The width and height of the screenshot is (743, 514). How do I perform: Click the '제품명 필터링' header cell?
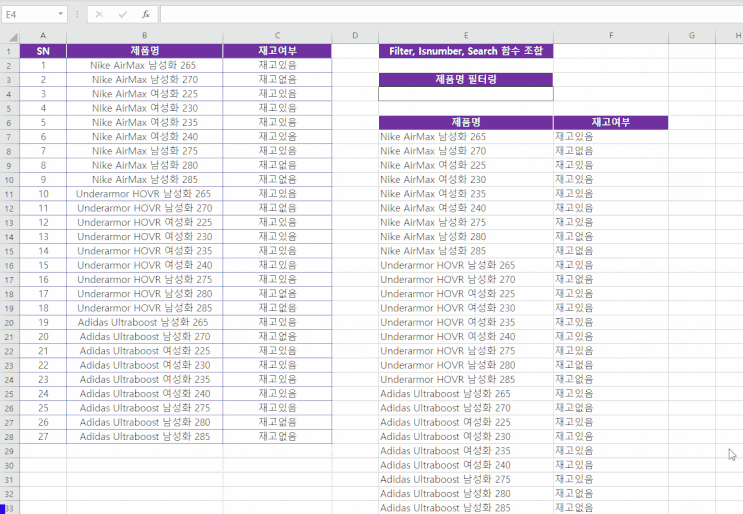(x=466, y=80)
